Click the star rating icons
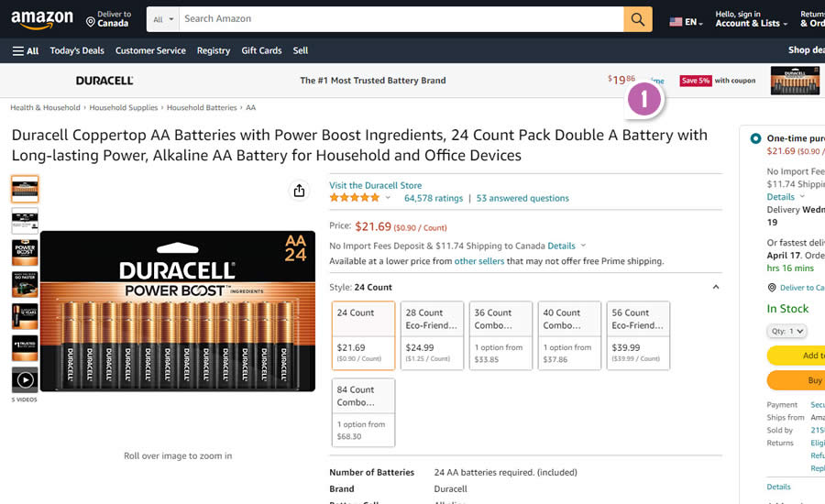 354,198
